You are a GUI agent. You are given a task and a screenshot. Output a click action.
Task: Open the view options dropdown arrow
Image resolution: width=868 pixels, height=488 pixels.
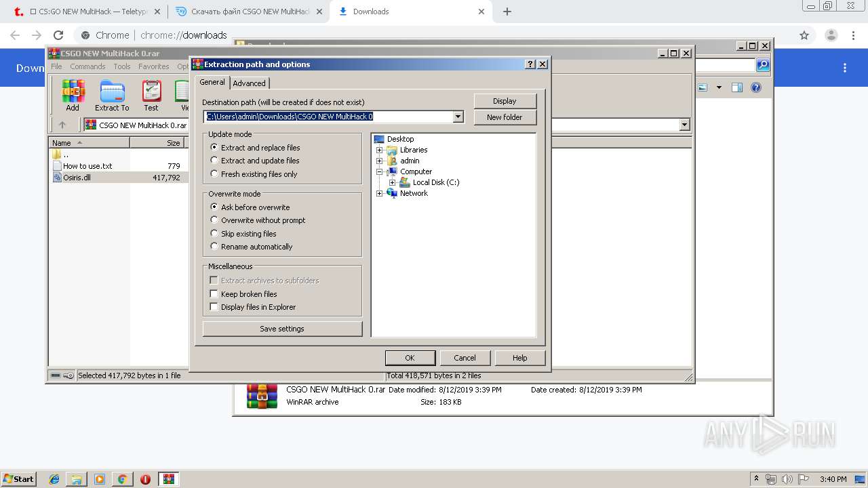[719, 87]
